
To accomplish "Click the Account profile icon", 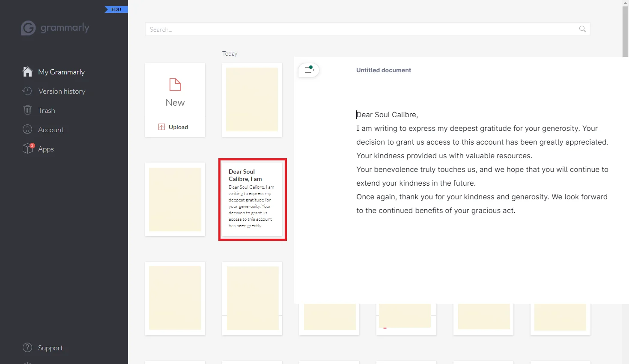I will [x=27, y=129].
